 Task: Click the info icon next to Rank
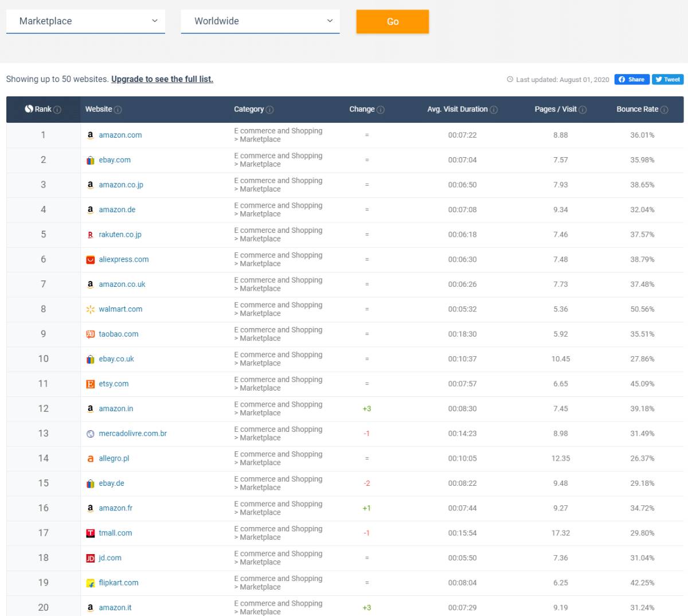pos(57,110)
